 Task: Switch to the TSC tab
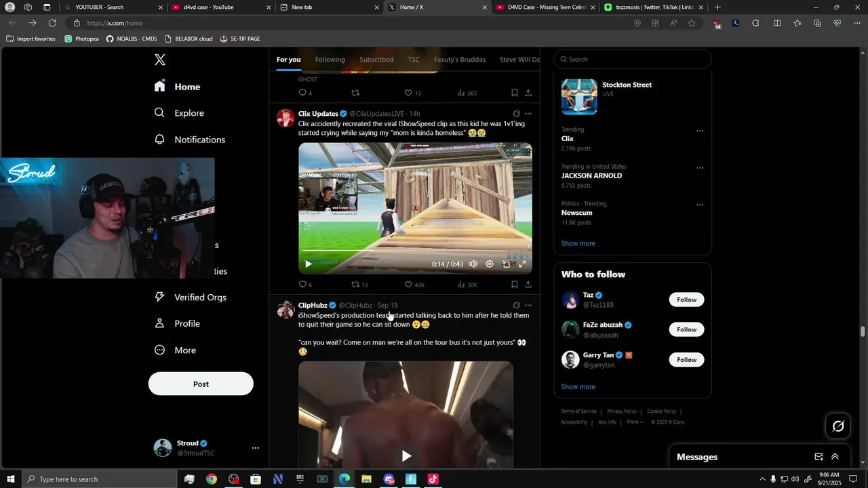[414, 60]
